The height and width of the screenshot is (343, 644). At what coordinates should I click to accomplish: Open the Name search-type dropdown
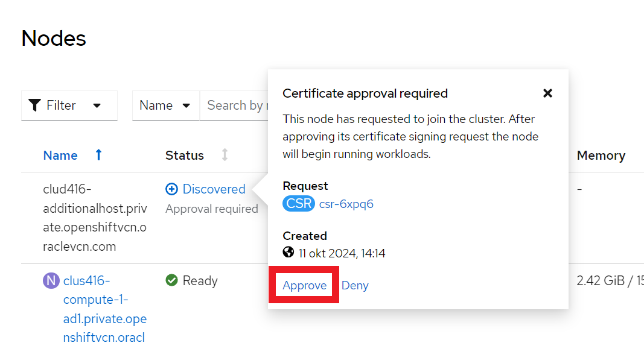[x=165, y=105]
